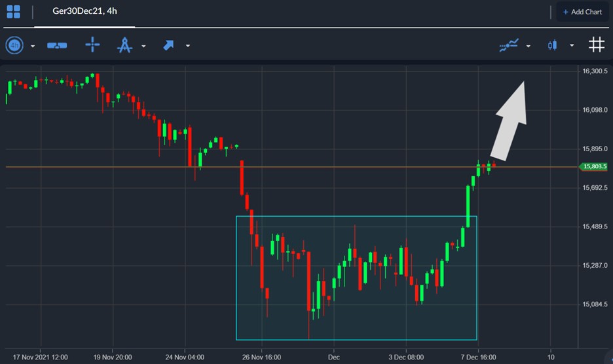Click the 4h timeframe icon

coord(14,45)
